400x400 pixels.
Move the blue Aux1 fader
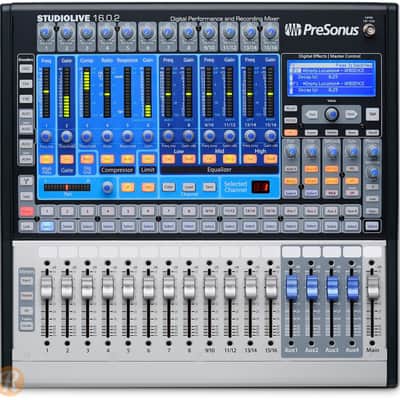(x=291, y=287)
